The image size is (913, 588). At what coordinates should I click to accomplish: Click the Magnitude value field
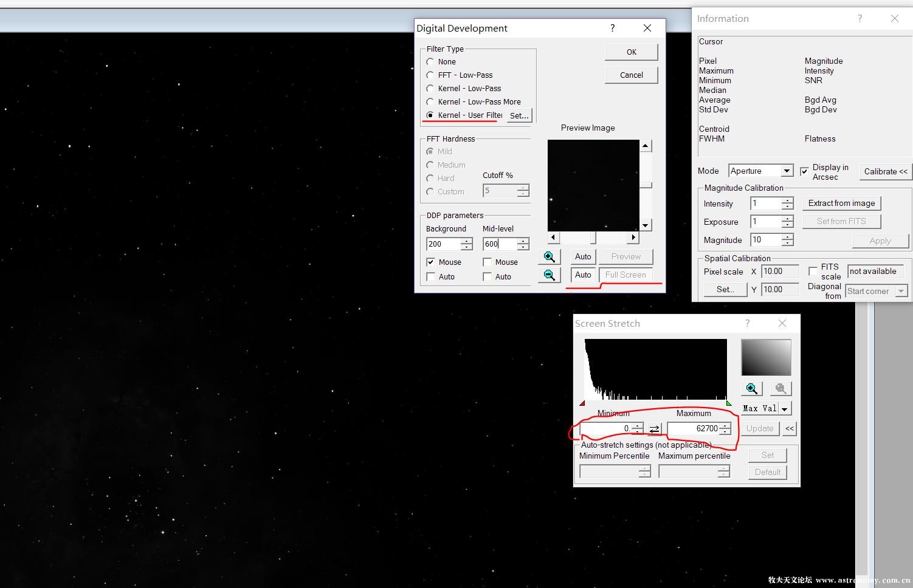(766, 240)
